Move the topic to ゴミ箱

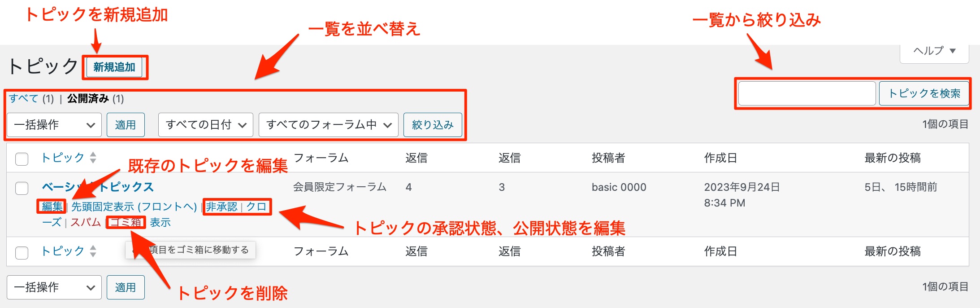[x=126, y=222]
